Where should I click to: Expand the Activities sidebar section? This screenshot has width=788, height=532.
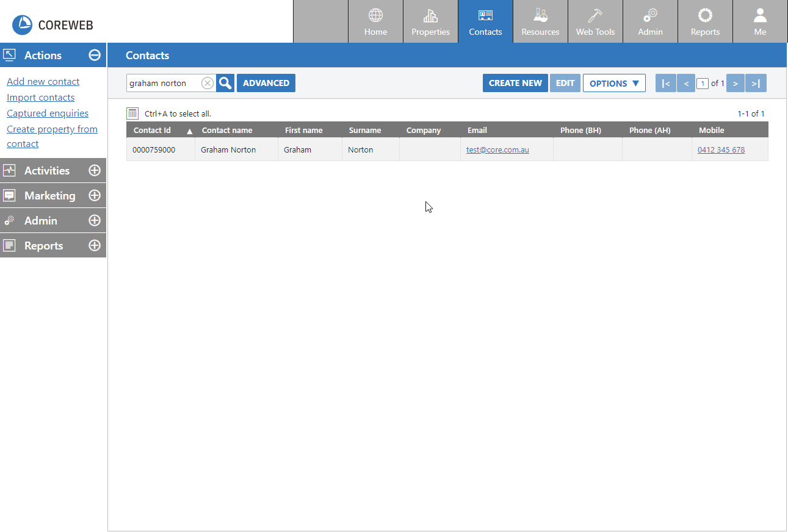95,171
